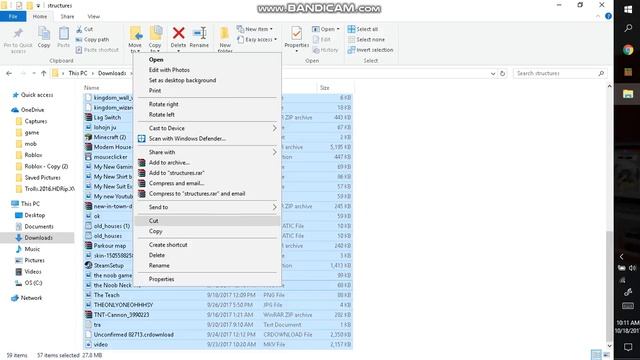Click the Windows Start button
Screen dimensions: 640x360
[628, 9]
